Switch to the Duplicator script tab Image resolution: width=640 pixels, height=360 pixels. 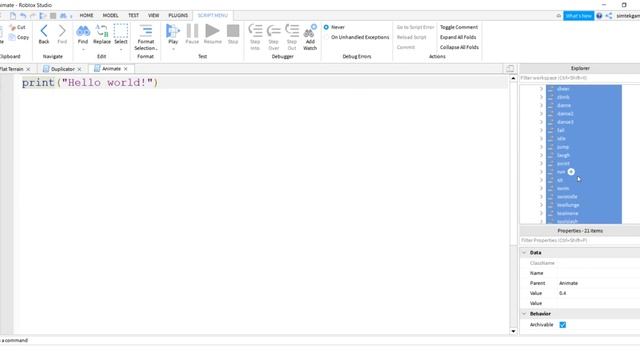click(x=62, y=69)
